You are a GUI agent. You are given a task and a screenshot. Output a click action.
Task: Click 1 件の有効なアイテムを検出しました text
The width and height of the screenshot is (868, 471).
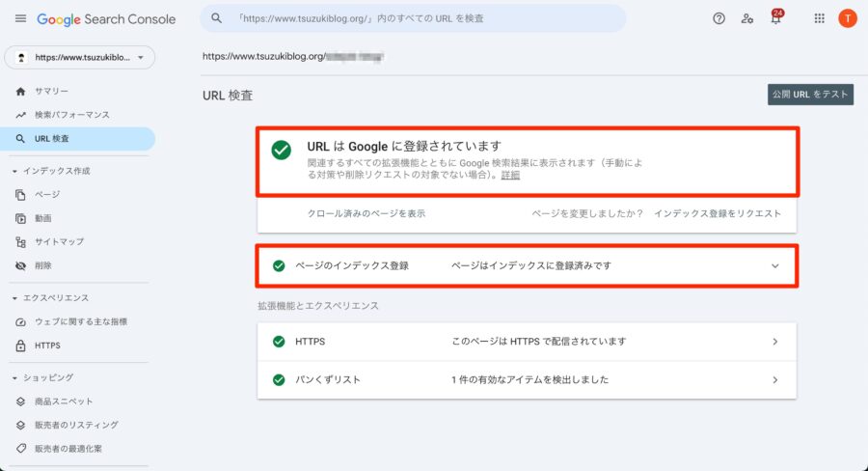tap(529, 379)
